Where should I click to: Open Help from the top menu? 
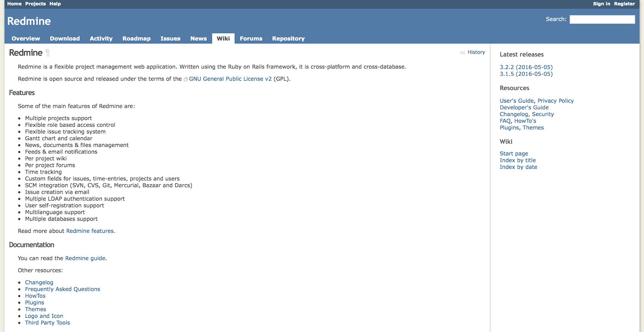tap(55, 4)
